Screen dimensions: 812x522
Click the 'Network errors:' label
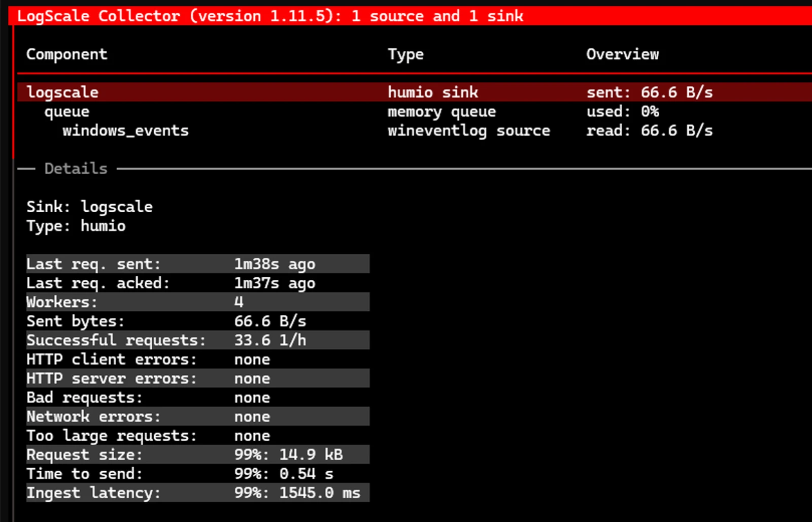coord(93,417)
